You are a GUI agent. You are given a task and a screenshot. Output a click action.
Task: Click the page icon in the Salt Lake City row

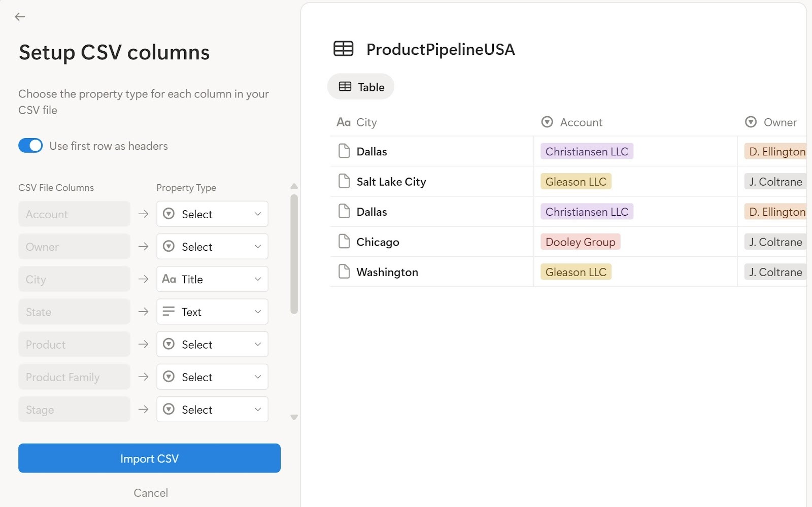click(x=344, y=181)
